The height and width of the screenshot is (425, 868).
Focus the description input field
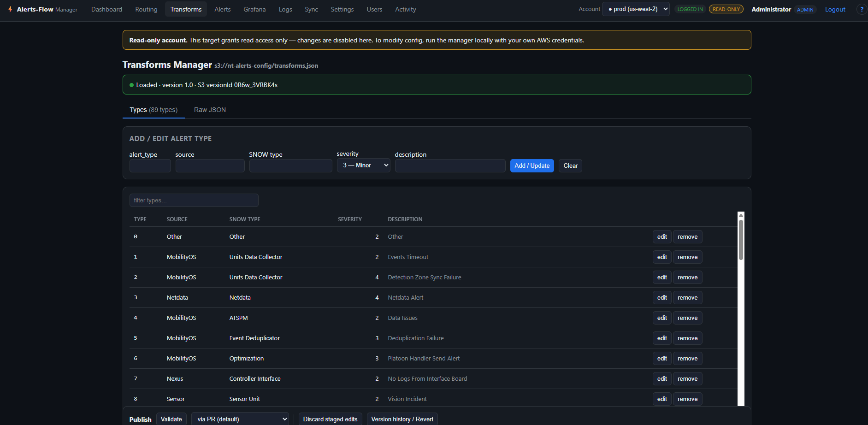point(450,165)
